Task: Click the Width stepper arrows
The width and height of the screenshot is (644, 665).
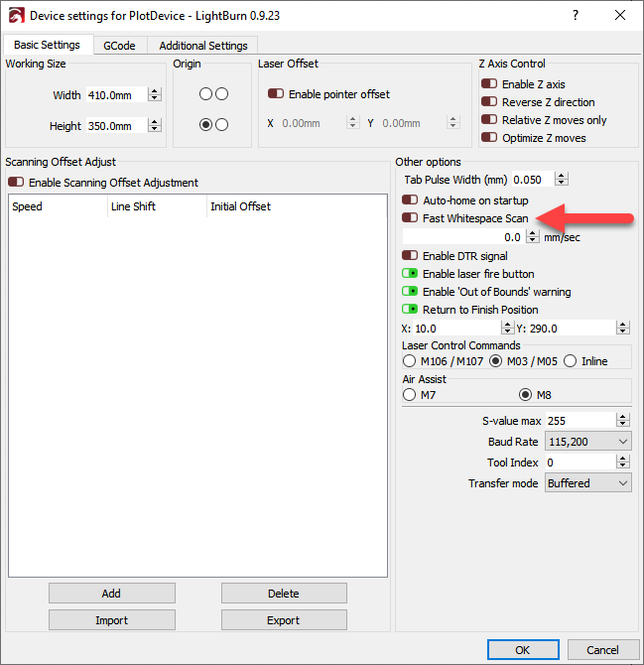Action: point(155,94)
